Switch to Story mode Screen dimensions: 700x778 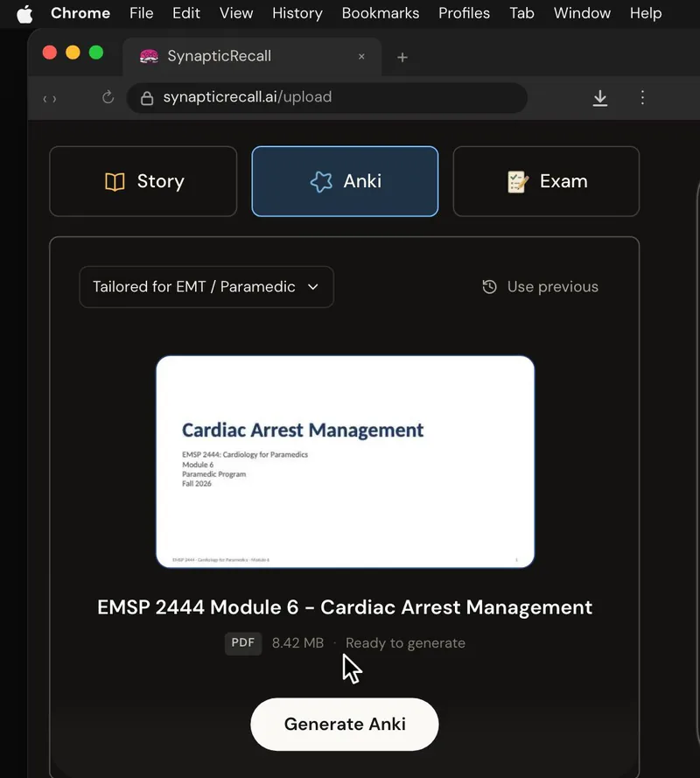143,181
